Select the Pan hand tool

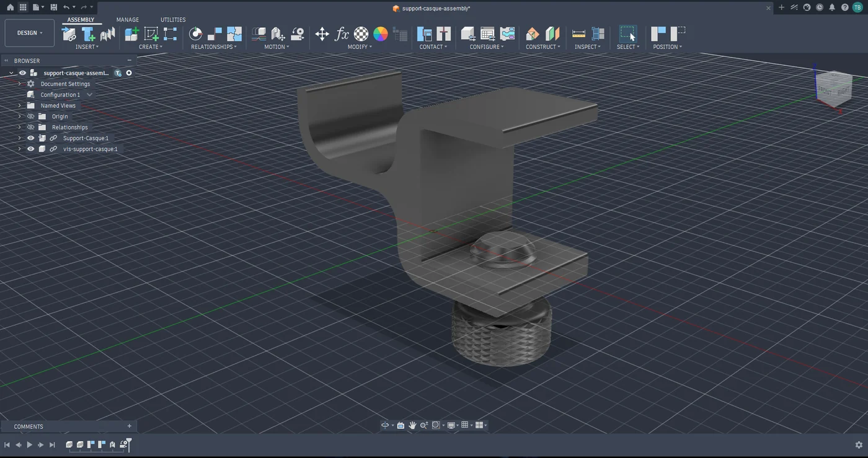pyautogui.click(x=412, y=425)
